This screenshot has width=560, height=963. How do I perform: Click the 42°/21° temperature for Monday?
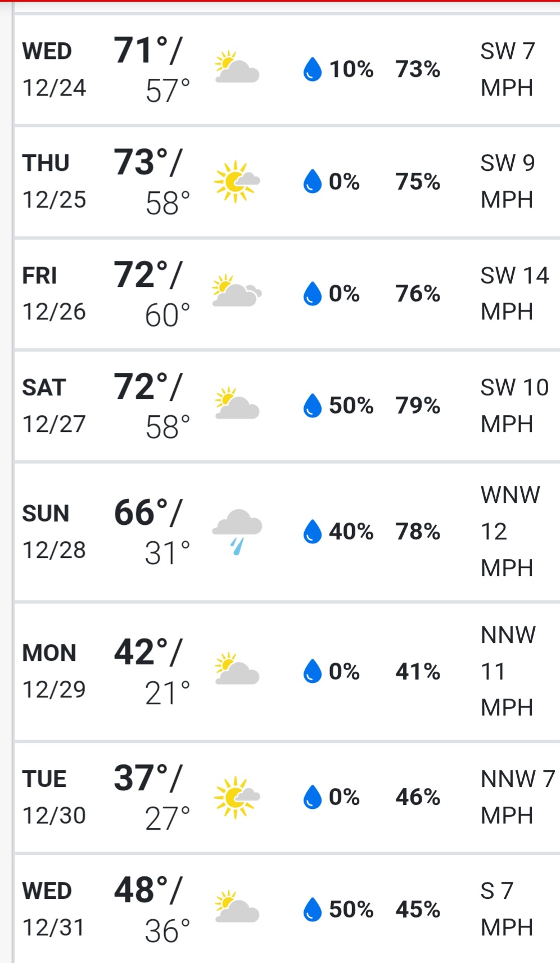152,671
